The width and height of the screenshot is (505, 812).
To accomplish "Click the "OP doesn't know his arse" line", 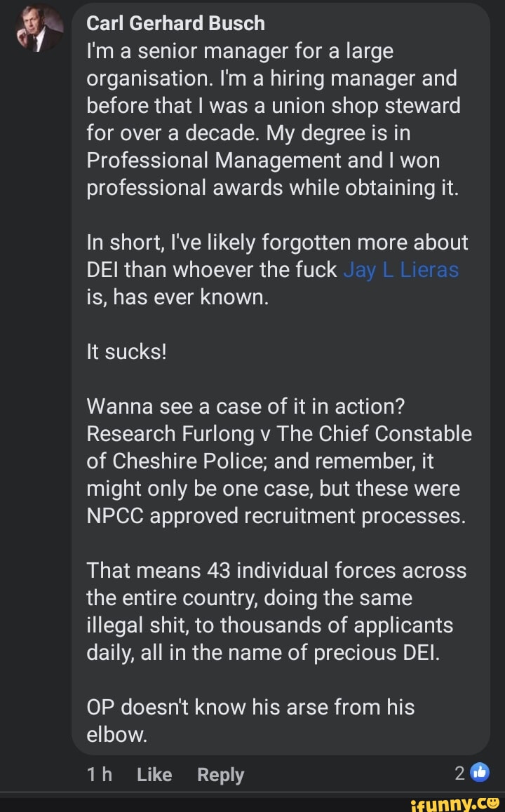I will pyautogui.click(x=250, y=708).
